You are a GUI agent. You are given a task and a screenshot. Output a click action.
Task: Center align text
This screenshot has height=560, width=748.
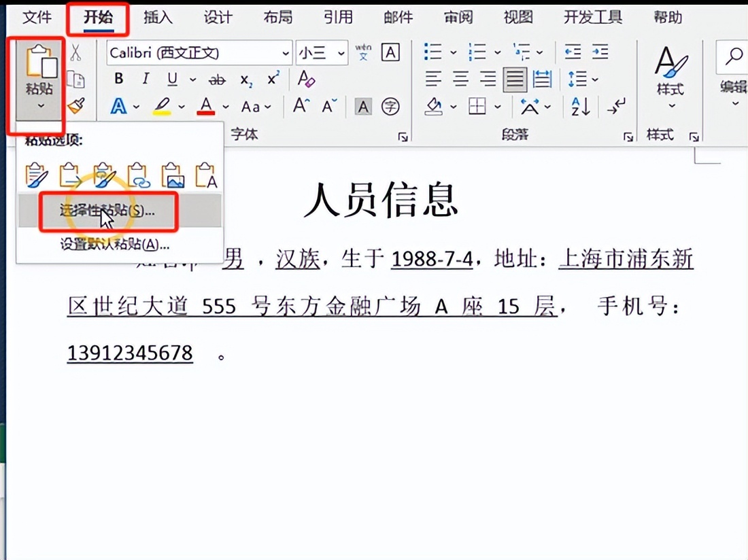pyautogui.click(x=460, y=79)
